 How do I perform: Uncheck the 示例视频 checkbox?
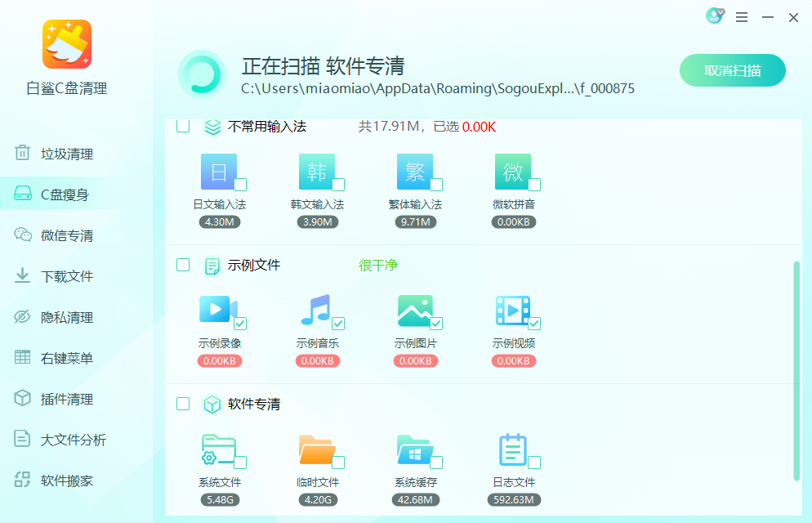point(534,324)
